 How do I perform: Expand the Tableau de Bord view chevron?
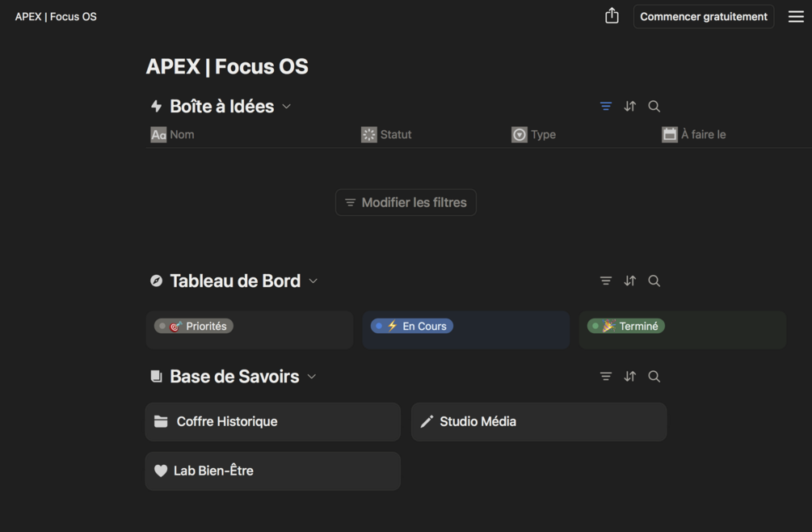(313, 281)
